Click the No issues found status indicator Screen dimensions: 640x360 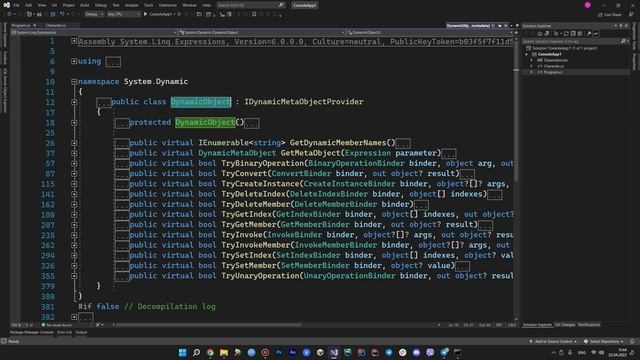[x=56, y=325]
